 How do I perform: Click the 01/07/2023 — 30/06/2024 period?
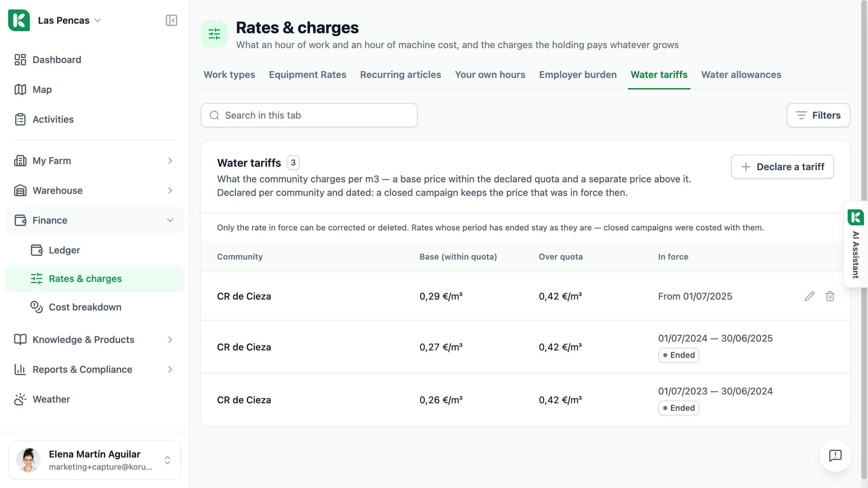click(x=715, y=391)
